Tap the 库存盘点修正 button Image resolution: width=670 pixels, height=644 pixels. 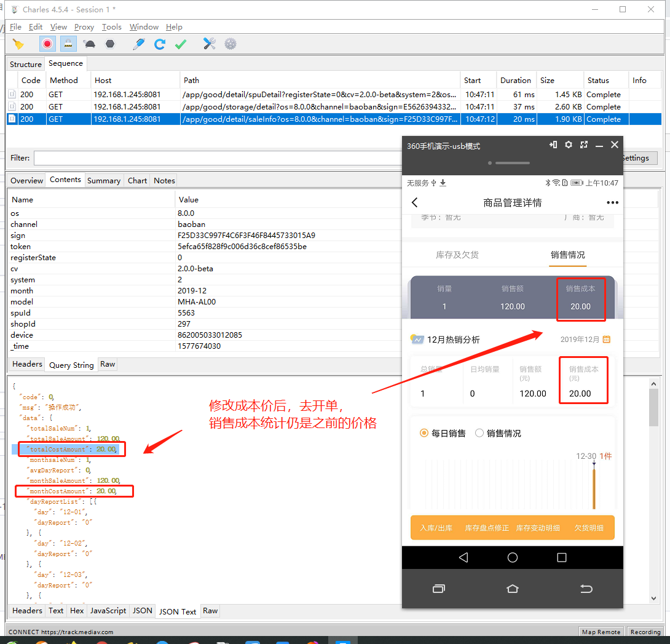coord(487,528)
